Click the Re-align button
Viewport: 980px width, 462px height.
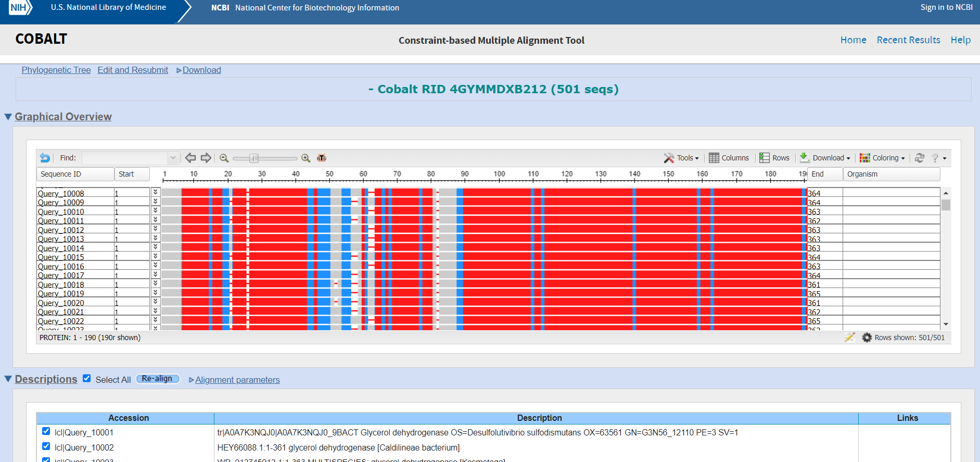point(158,379)
